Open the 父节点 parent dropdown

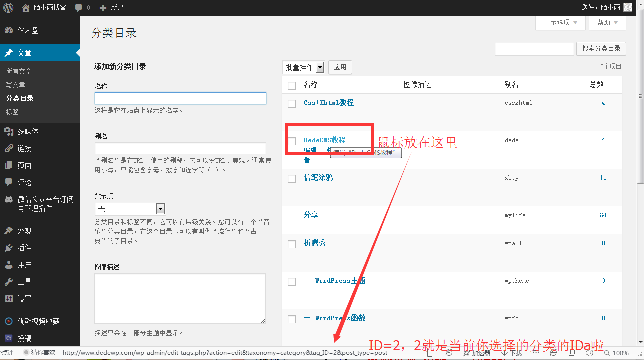coord(130,208)
